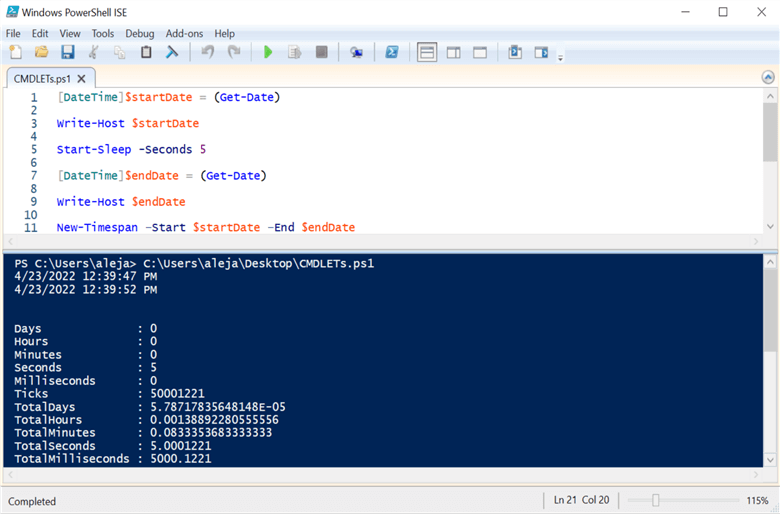Screen dimensions: 780x514
Task: Show script pane maximized layout
Action: tap(480, 52)
